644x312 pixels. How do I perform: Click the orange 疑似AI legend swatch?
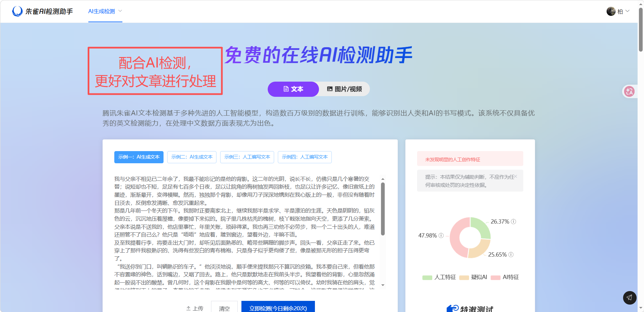pos(464,278)
